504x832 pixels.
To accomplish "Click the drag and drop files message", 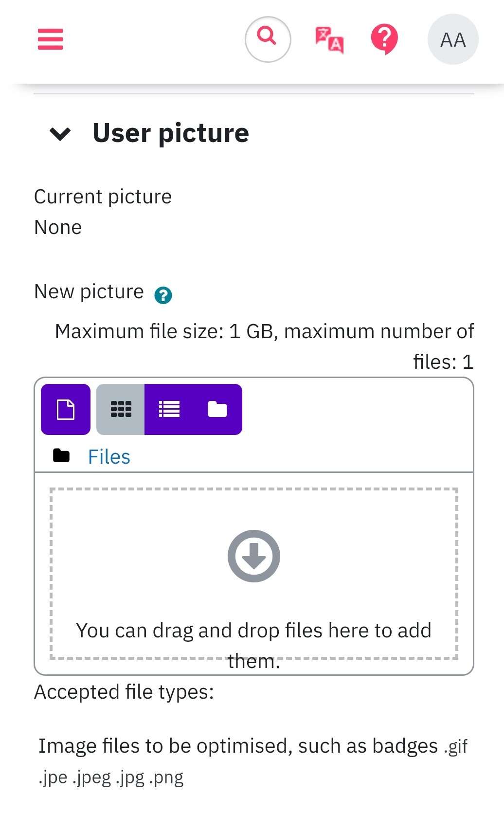I will pos(254,646).
